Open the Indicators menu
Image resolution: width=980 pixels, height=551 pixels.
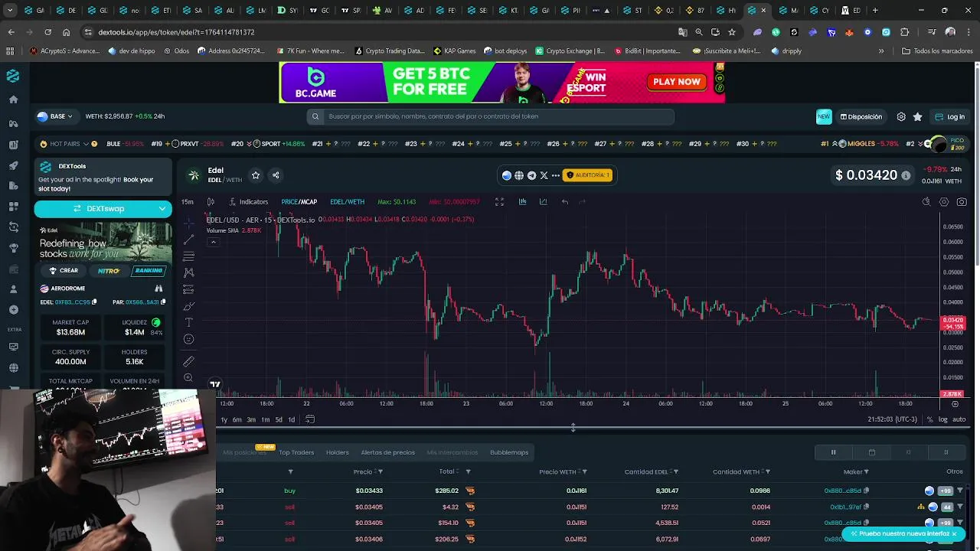pyautogui.click(x=248, y=202)
